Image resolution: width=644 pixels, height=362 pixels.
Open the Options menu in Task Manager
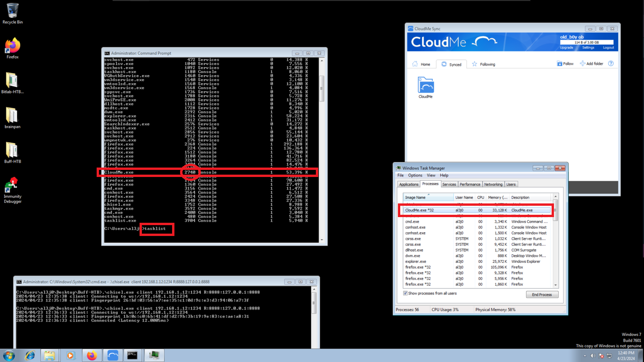pyautogui.click(x=415, y=175)
